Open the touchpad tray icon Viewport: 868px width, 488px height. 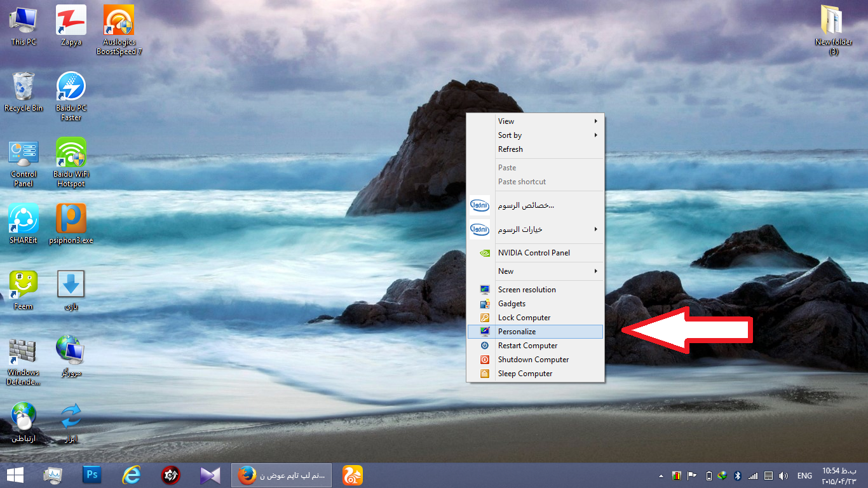pos(768,475)
